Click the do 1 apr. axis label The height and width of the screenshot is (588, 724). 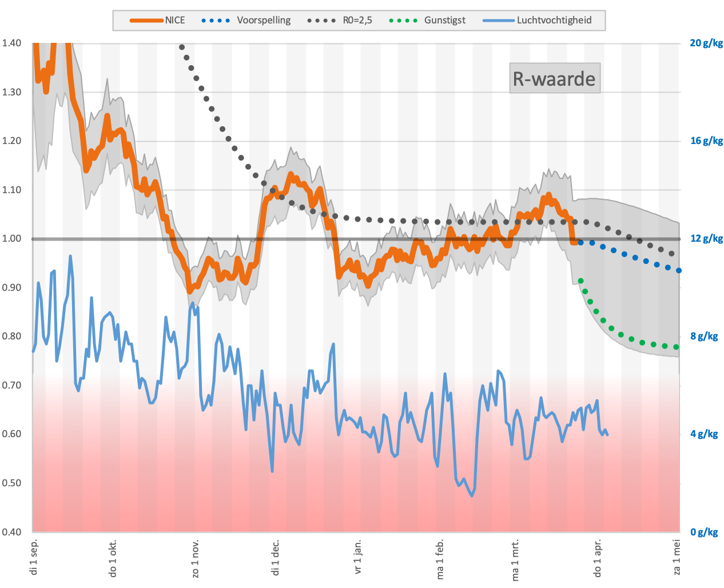[598, 558]
